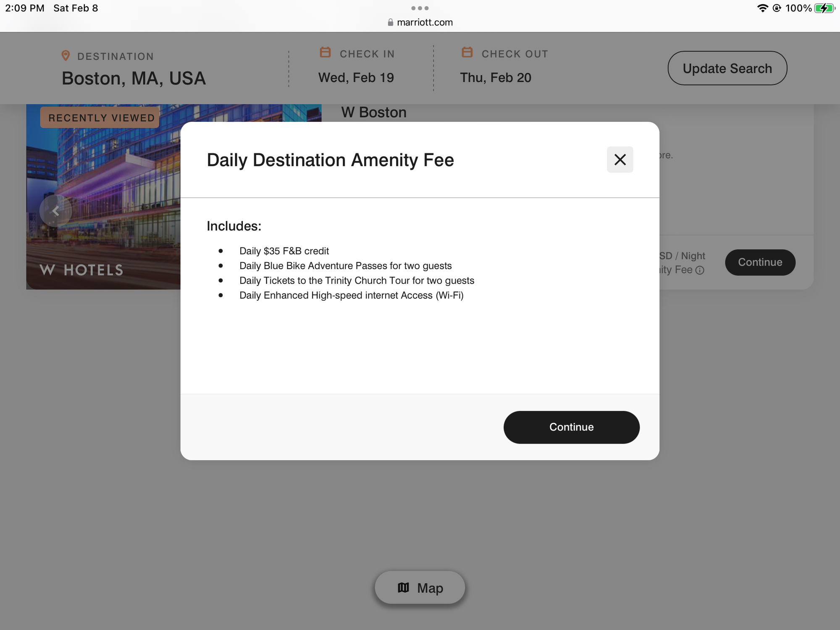840x630 pixels.
Task: Tap the amenity fee info icon
Action: click(700, 270)
